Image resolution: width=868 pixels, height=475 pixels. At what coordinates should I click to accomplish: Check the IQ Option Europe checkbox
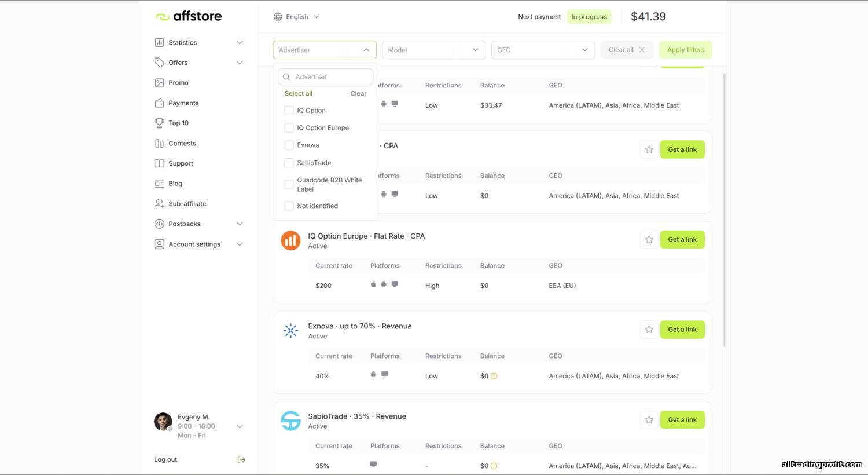click(289, 128)
